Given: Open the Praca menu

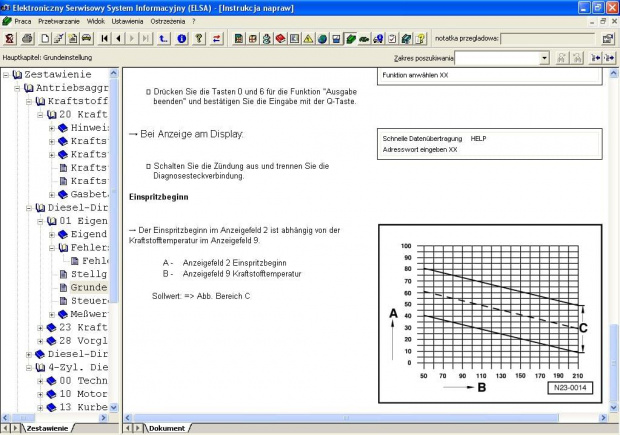Looking at the screenshot, I should click(x=23, y=21).
